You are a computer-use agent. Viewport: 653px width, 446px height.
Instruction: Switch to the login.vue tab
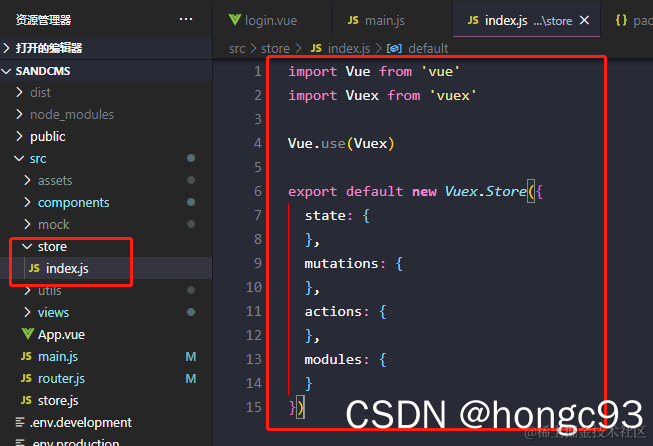[271, 20]
